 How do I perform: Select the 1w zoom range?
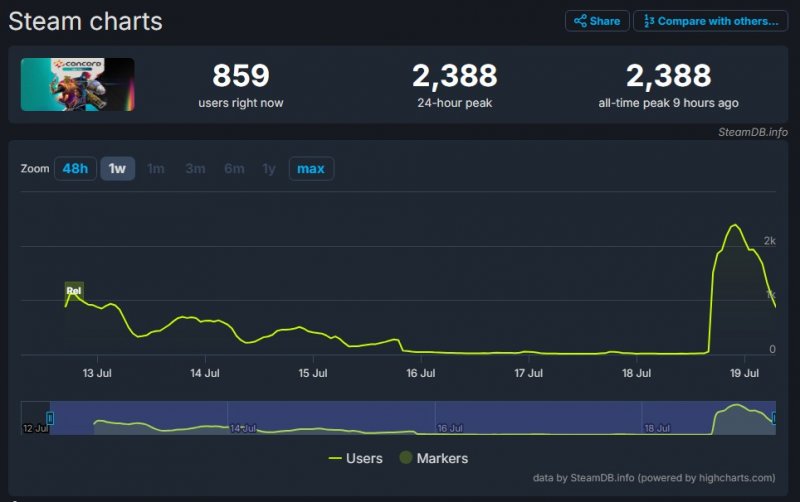pyautogui.click(x=117, y=168)
